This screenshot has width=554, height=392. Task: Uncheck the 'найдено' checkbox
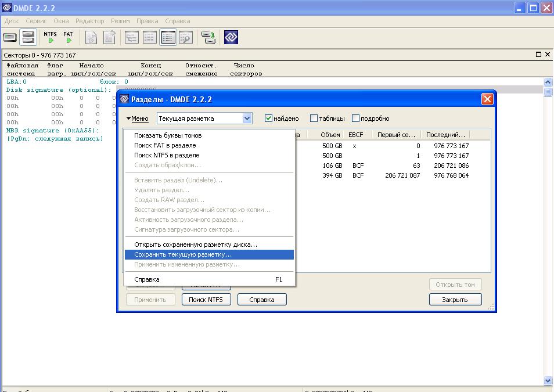coord(268,118)
